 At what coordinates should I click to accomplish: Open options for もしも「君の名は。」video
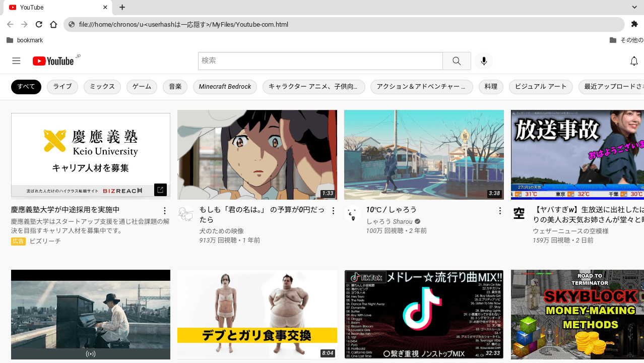(333, 211)
